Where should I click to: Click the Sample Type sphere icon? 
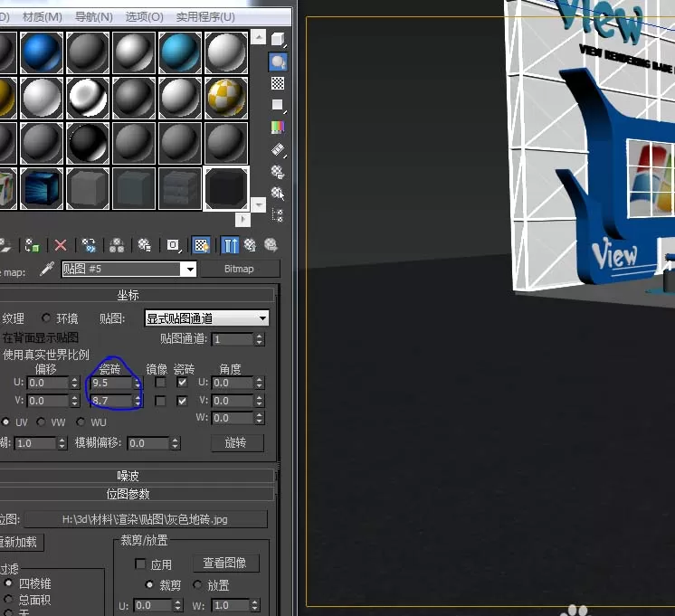[x=278, y=40]
